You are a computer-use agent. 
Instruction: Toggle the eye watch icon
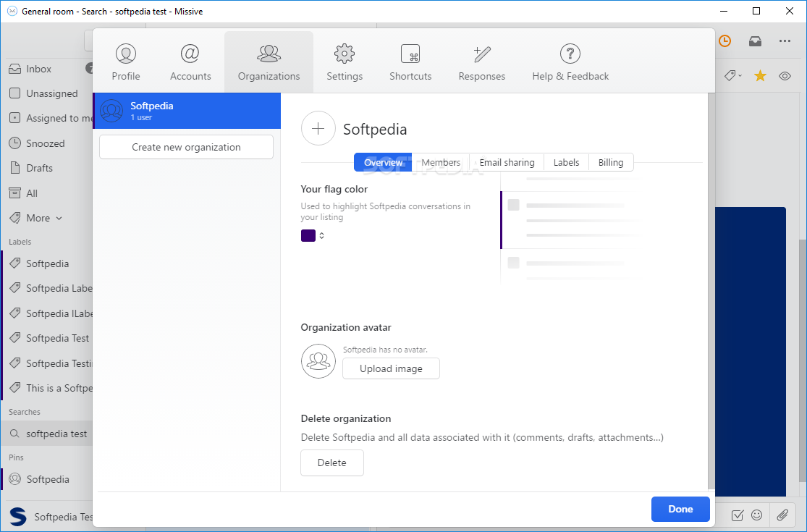[785, 76]
